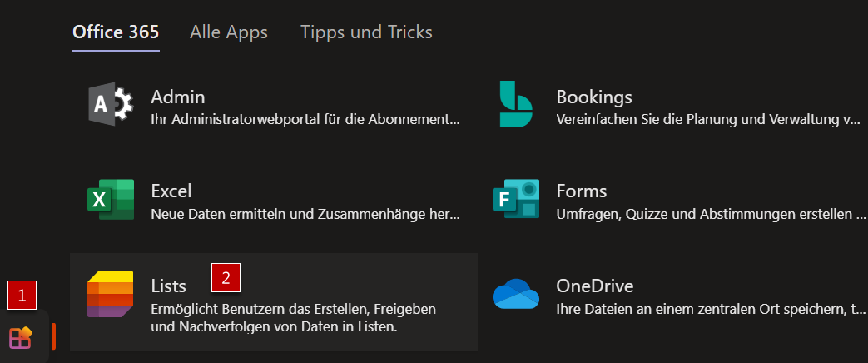
Task: Launch the Excel app icon
Action: tap(111, 200)
